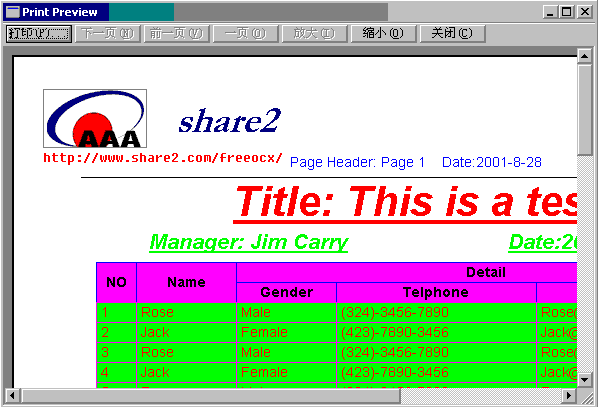Screen dimensions: 598x407
Task: Click the vertical scrollbar thumb
Action: (x=584, y=110)
